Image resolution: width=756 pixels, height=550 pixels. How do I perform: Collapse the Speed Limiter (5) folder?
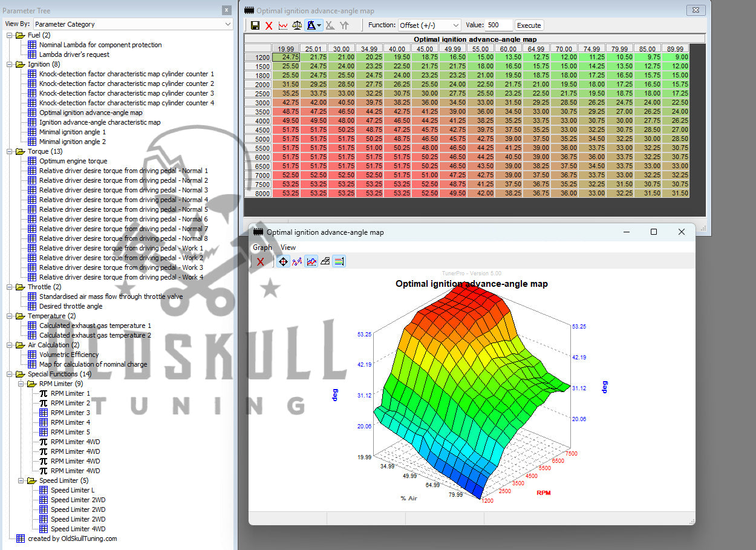[21, 480]
